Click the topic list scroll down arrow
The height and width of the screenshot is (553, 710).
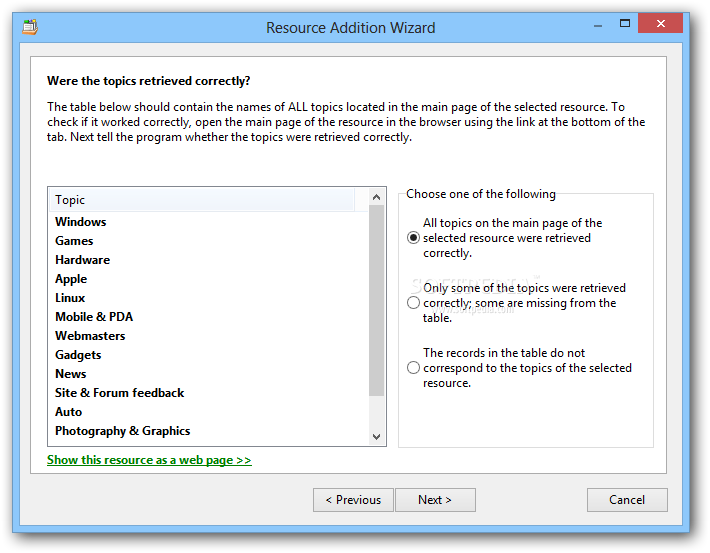(x=376, y=437)
